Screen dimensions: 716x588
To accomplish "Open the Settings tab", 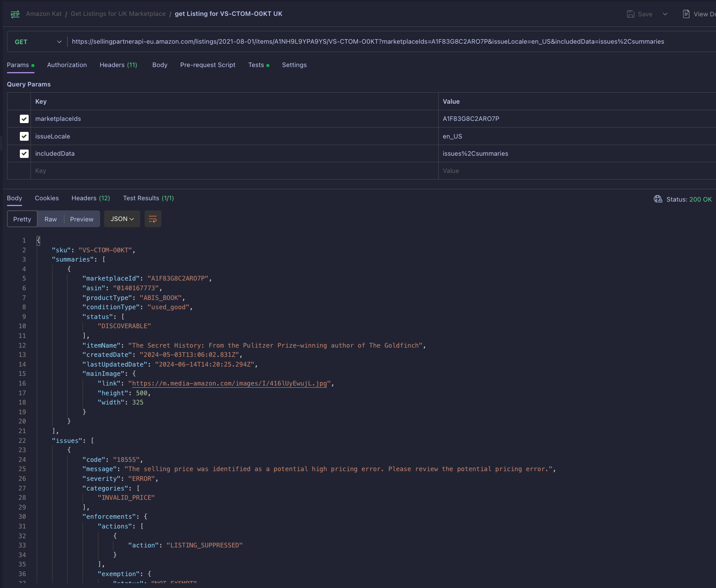I will pyautogui.click(x=294, y=65).
